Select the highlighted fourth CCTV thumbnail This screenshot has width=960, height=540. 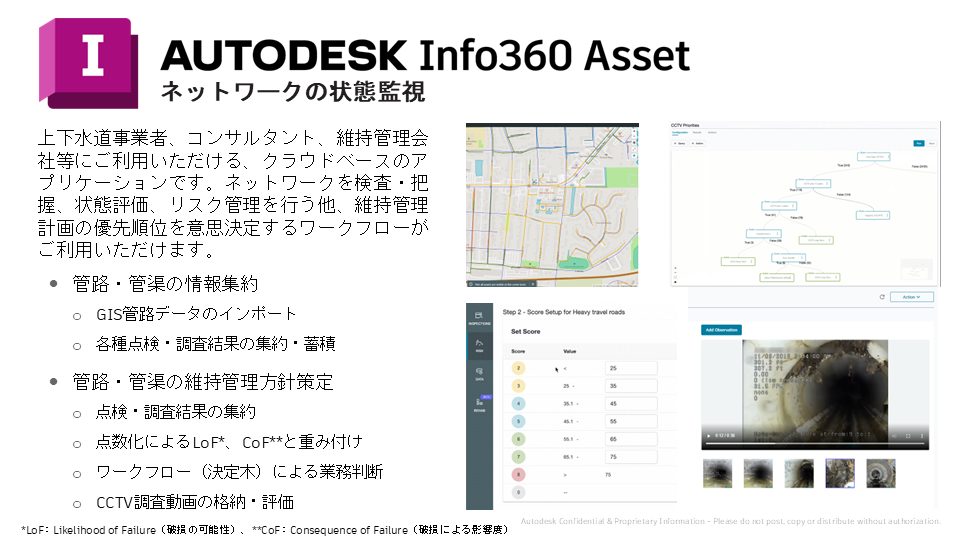[839, 473]
